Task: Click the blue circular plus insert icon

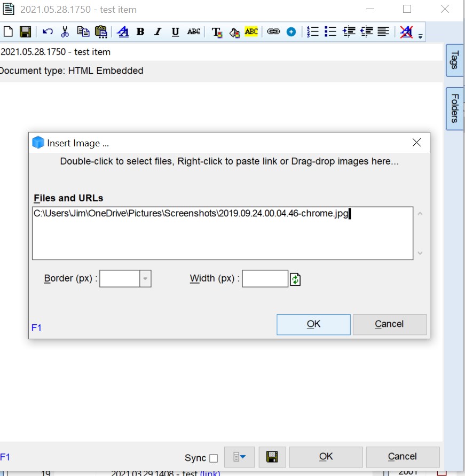Action: (291, 32)
